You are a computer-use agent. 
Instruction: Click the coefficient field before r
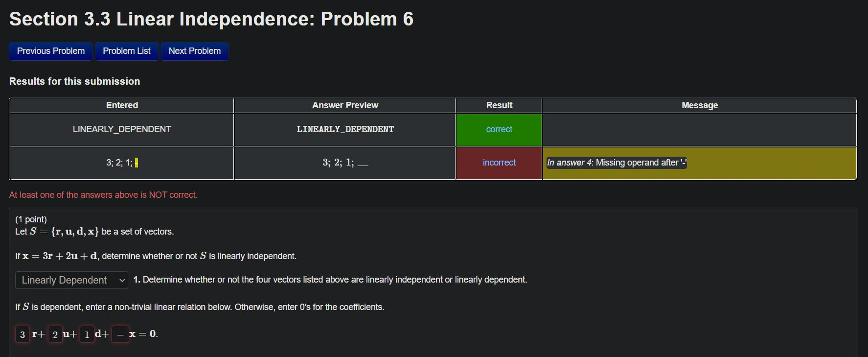click(x=22, y=334)
